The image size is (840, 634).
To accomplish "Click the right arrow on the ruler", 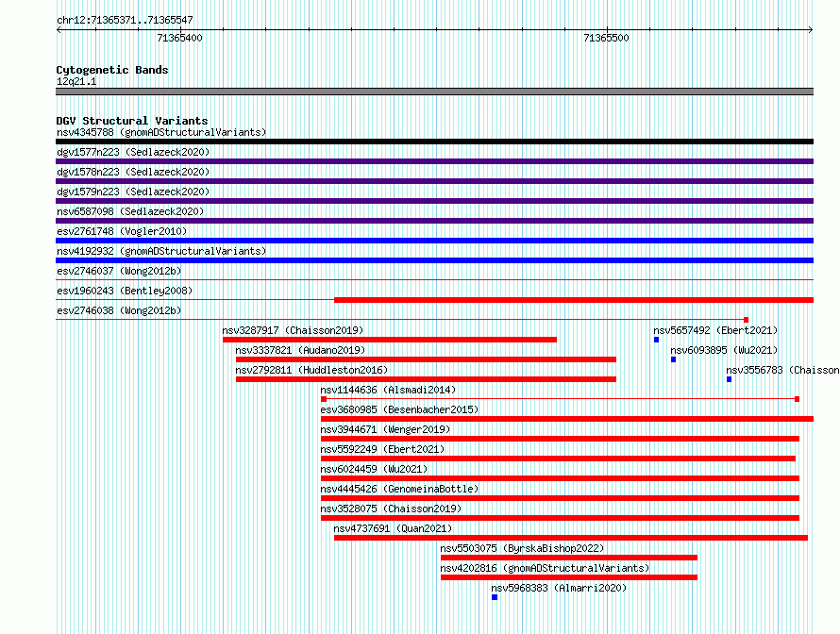I will point(811,29).
